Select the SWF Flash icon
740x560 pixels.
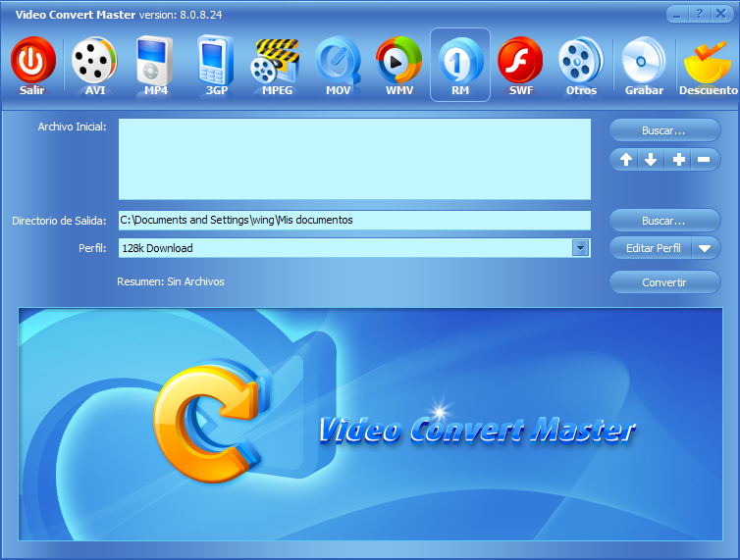pyautogui.click(x=520, y=62)
